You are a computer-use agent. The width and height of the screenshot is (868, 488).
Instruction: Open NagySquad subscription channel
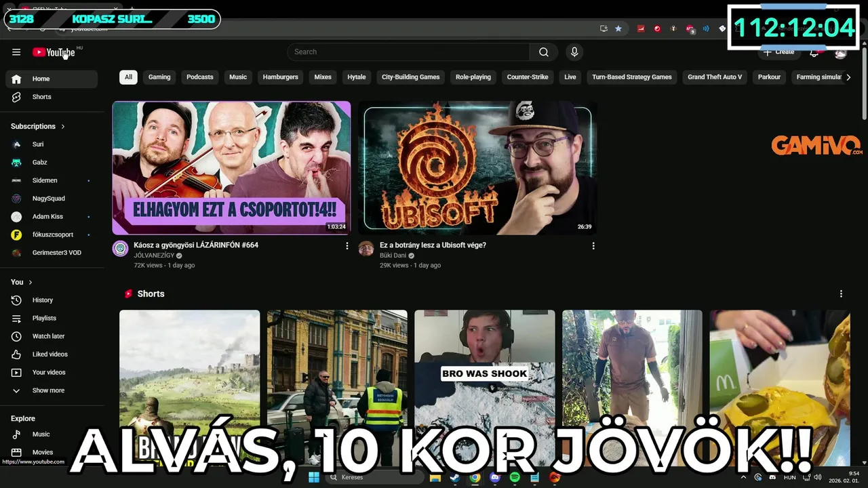point(52,199)
